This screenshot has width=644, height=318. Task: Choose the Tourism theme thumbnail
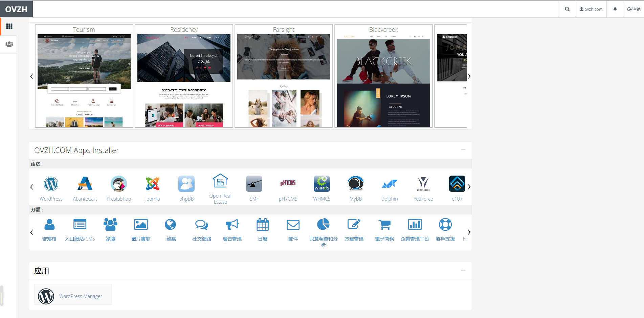tap(84, 81)
